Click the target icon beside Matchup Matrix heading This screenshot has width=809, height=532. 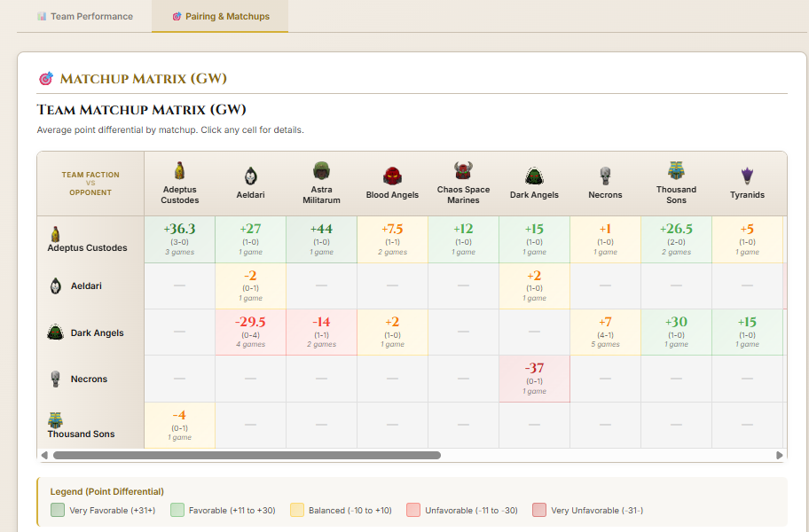46,79
